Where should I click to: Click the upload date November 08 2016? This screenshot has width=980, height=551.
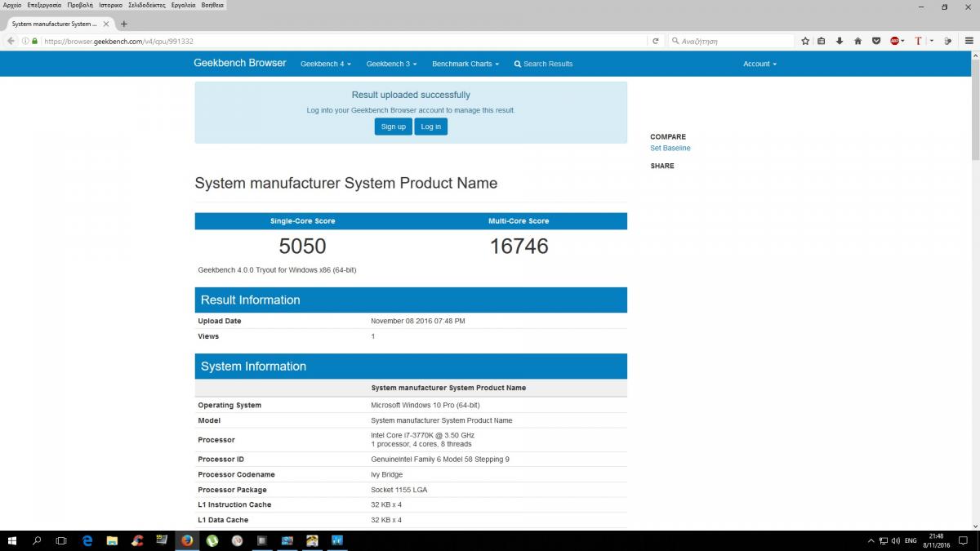tap(417, 321)
